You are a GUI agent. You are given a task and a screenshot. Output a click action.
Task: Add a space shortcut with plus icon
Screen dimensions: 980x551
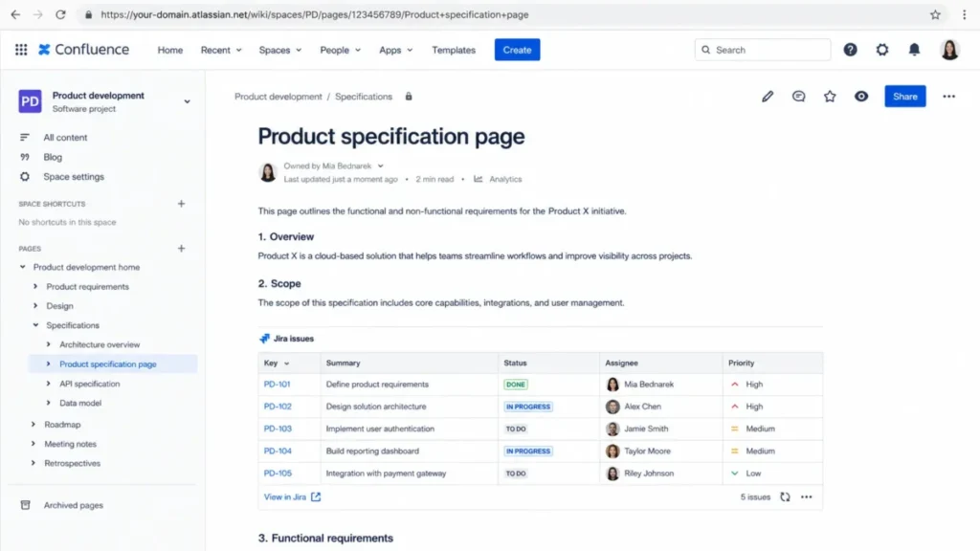tap(181, 204)
